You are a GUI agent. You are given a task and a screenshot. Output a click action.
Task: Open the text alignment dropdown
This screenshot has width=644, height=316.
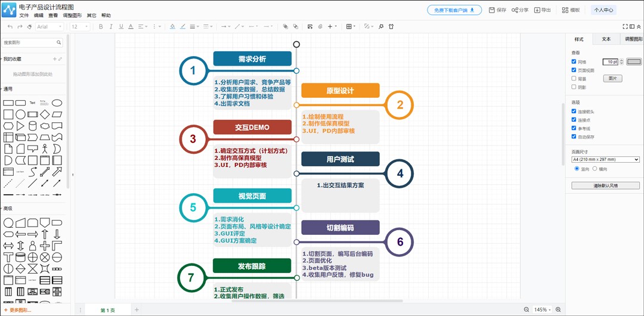click(x=143, y=27)
